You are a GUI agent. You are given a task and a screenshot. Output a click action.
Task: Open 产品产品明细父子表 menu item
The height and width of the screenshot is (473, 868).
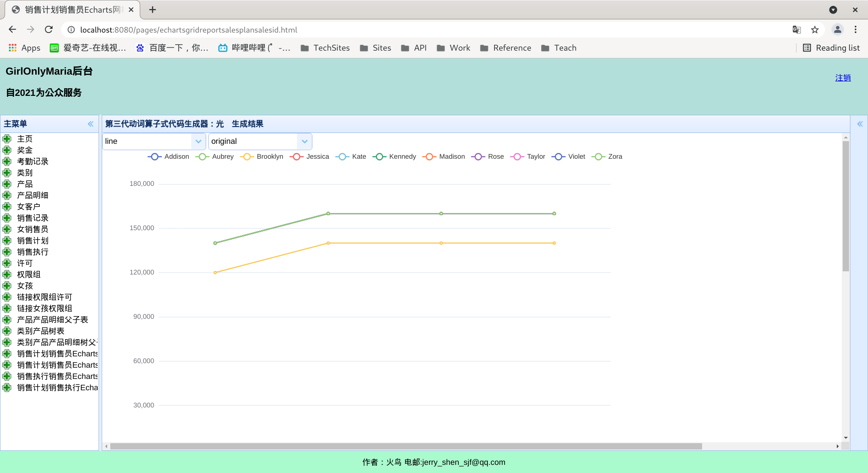point(52,320)
